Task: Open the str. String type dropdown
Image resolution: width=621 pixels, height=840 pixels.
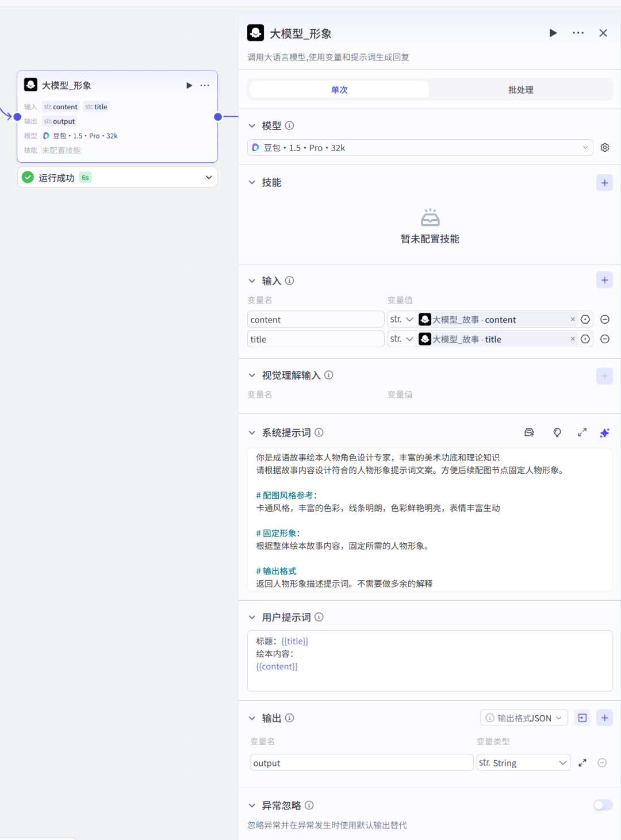Action: click(x=524, y=763)
